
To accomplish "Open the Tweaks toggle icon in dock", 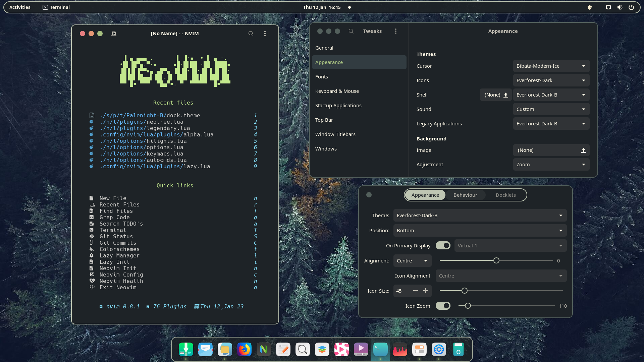I will [x=419, y=349].
